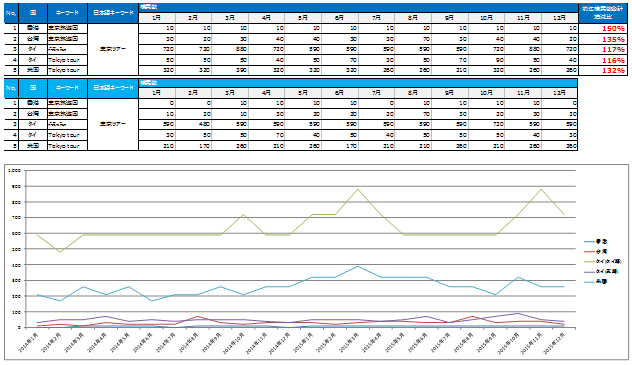Click the bottom light-blue legend entry
The height and width of the screenshot is (365, 632).
(596, 282)
